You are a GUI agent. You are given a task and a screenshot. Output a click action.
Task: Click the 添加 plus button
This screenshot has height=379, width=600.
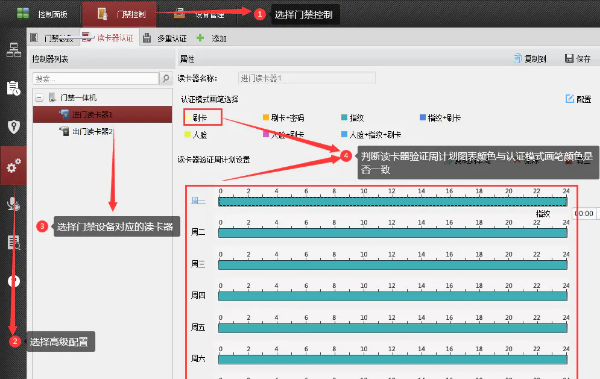point(199,38)
